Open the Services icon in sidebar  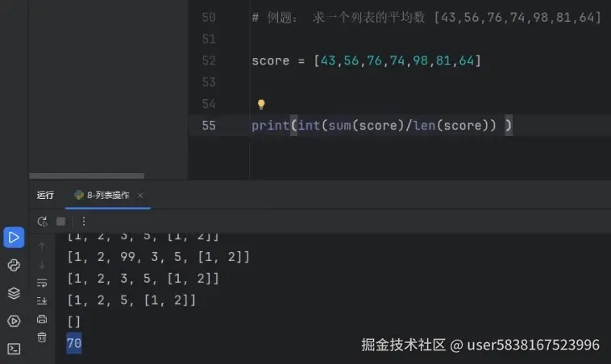14,321
